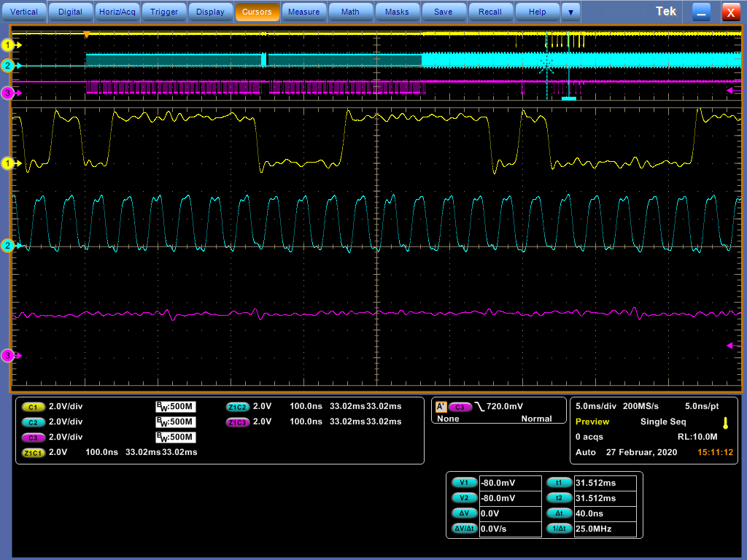The width and height of the screenshot is (747, 560).
Task: Click the trigger source C3 badge
Action: (x=460, y=407)
